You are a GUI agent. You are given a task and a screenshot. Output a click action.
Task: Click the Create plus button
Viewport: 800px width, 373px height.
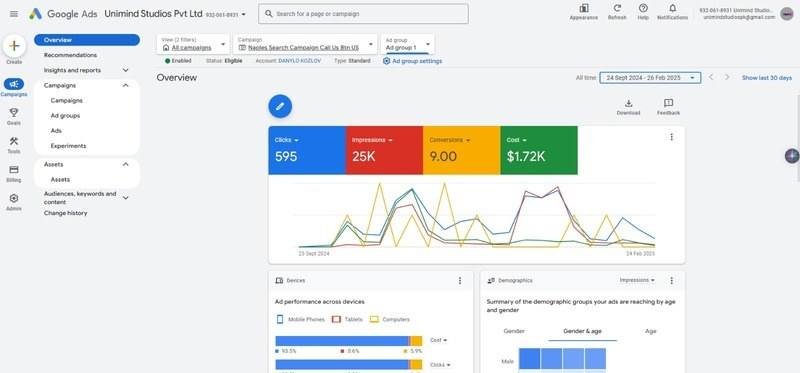tap(14, 46)
